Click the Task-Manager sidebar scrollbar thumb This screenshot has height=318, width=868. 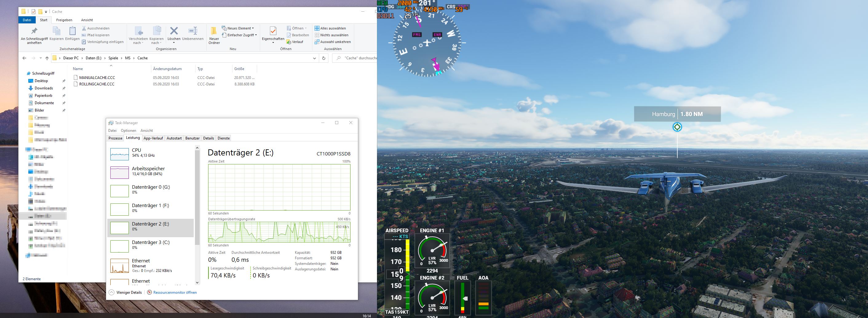(x=197, y=198)
